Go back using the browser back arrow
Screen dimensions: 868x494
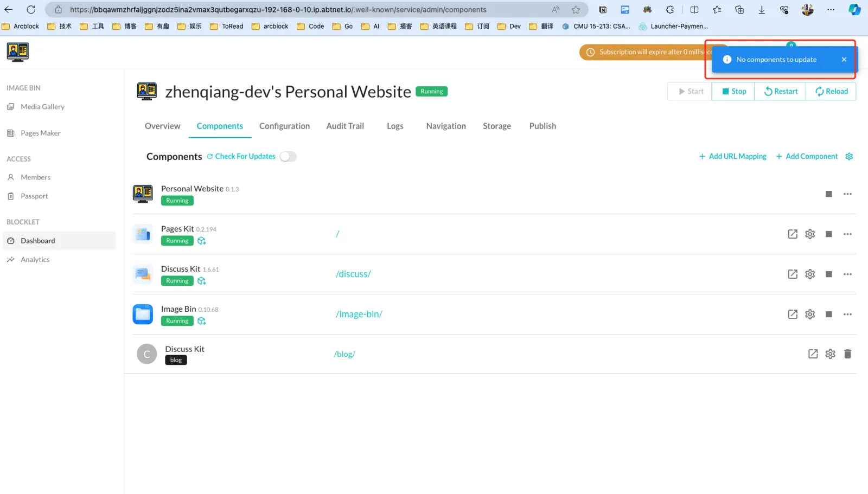(x=9, y=10)
